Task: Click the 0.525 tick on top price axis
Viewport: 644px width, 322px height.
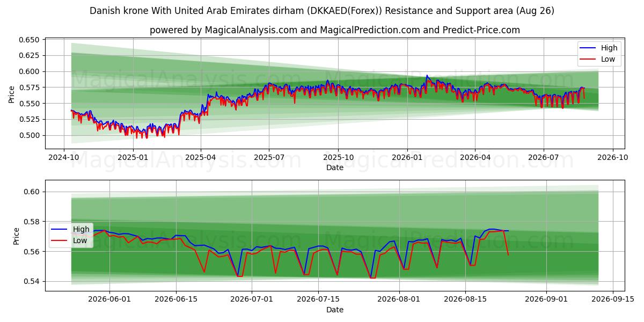Action: click(x=30, y=119)
